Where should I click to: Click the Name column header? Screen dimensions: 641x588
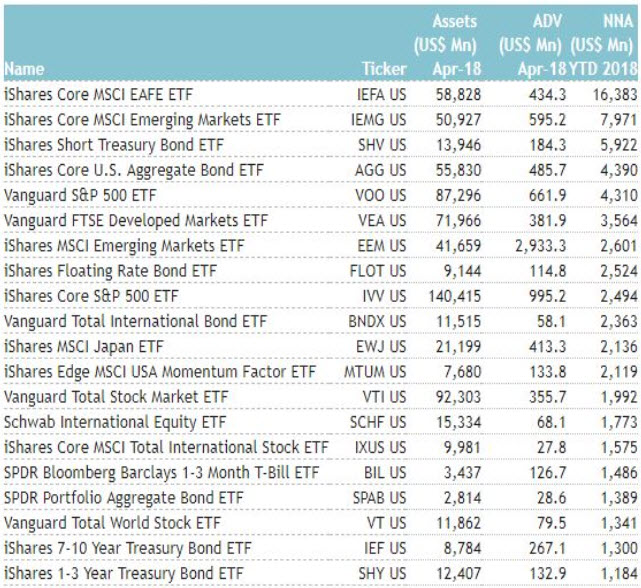(25, 69)
